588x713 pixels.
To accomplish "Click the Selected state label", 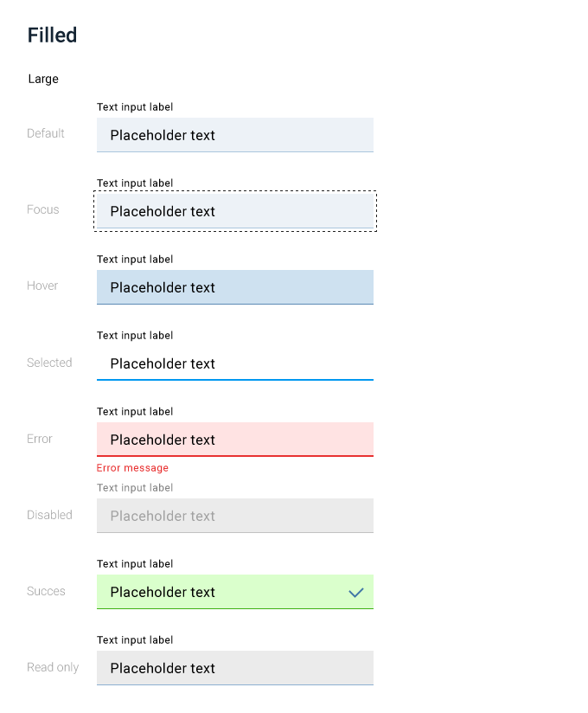I will tap(49, 363).
